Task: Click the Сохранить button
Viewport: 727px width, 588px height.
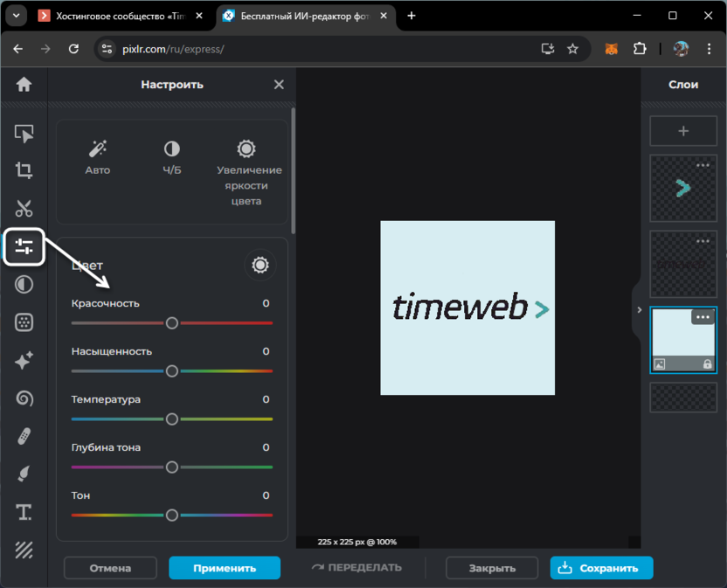Action: [x=601, y=568]
